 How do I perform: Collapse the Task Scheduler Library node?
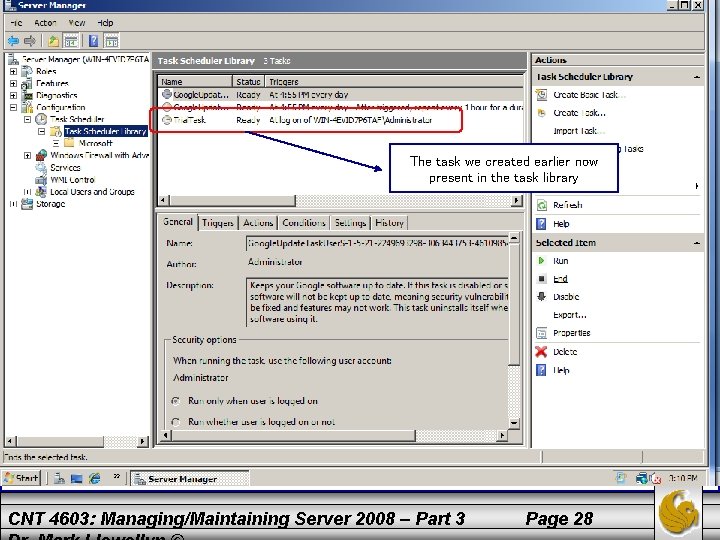point(41,131)
